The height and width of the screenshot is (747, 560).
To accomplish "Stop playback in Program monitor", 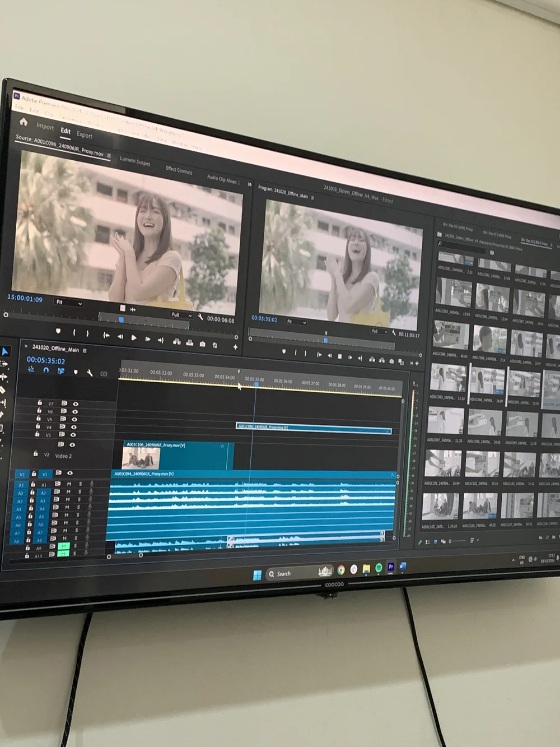I will (339, 356).
